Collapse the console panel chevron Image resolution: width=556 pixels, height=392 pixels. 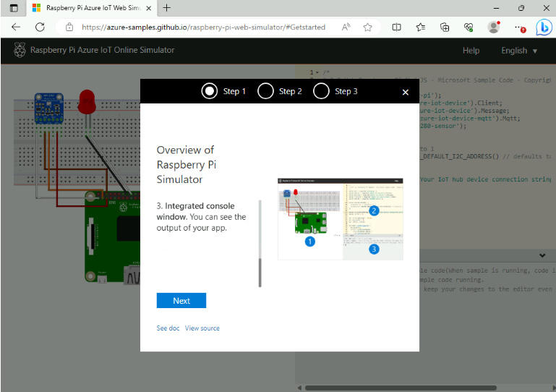(542, 255)
